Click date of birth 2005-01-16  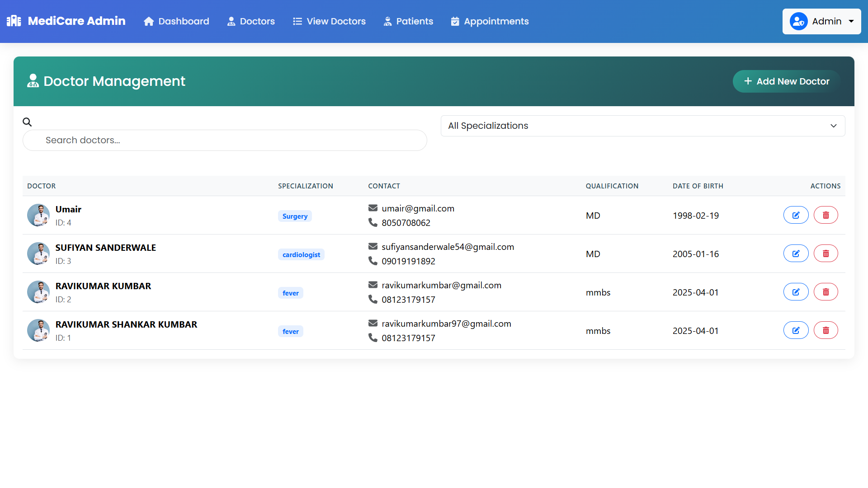click(x=696, y=254)
